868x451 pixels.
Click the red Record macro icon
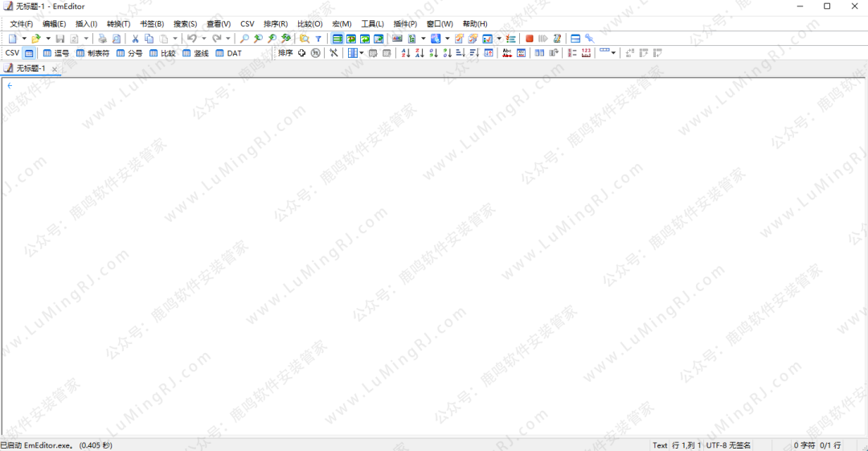(530, 39)
